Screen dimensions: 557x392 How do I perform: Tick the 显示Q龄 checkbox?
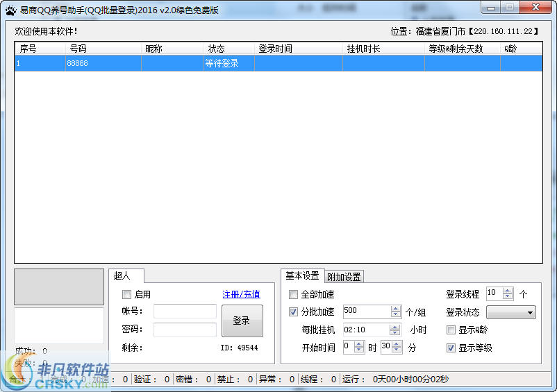pos(451,330)
